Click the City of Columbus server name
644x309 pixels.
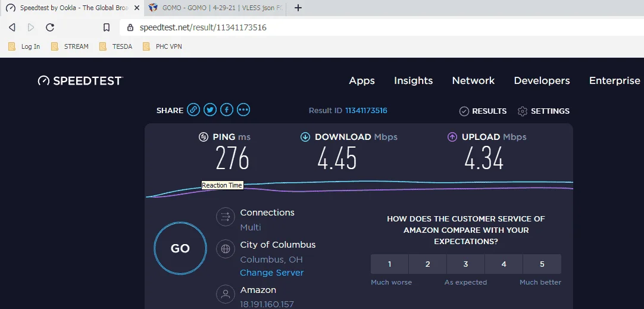[278, 245]
